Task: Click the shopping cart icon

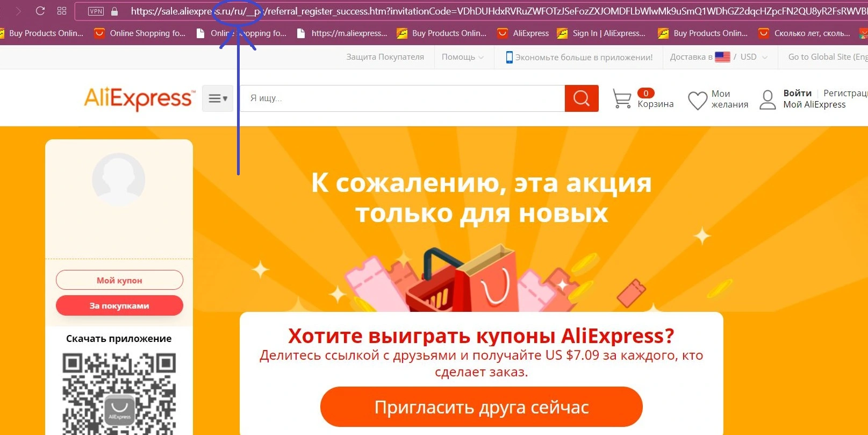Action: point(622,99)
